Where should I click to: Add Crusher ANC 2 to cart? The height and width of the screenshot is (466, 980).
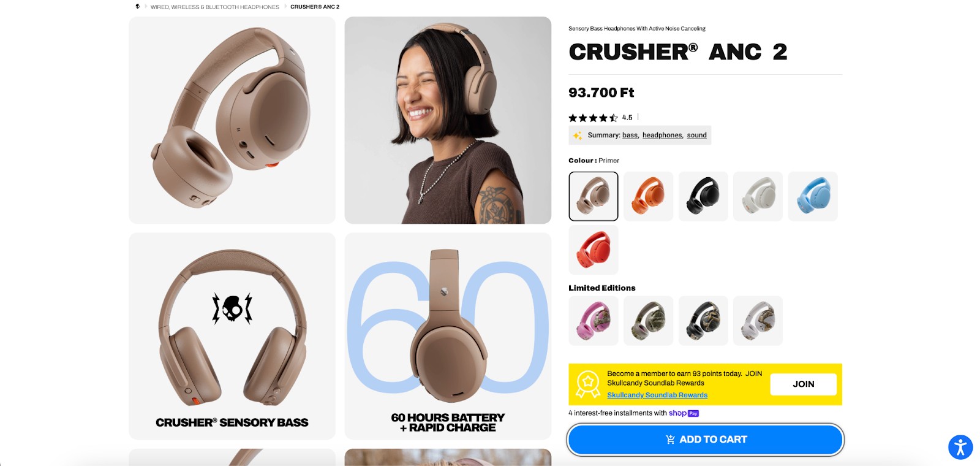click(706, 440)
